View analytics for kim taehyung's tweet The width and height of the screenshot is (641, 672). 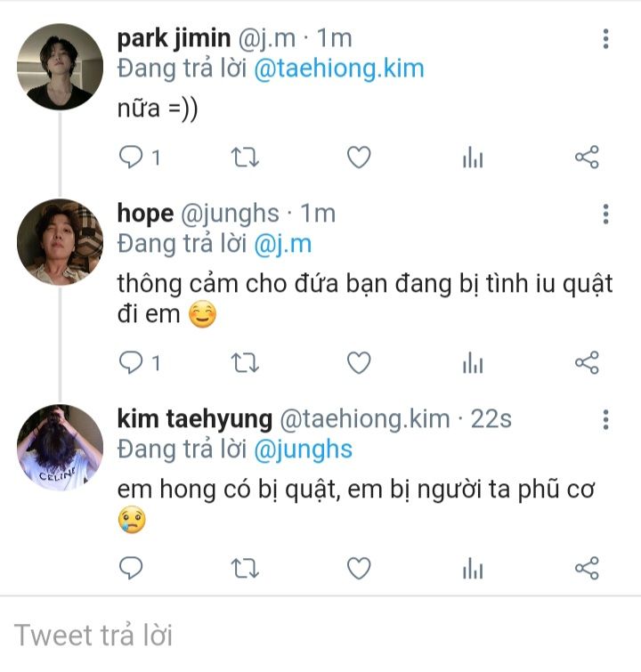coord(473,568)
